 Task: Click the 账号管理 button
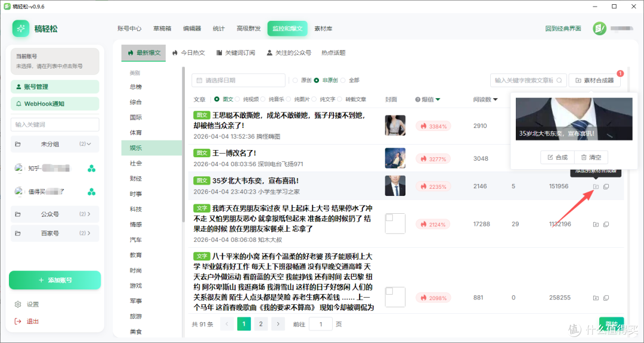click(55, 86)
